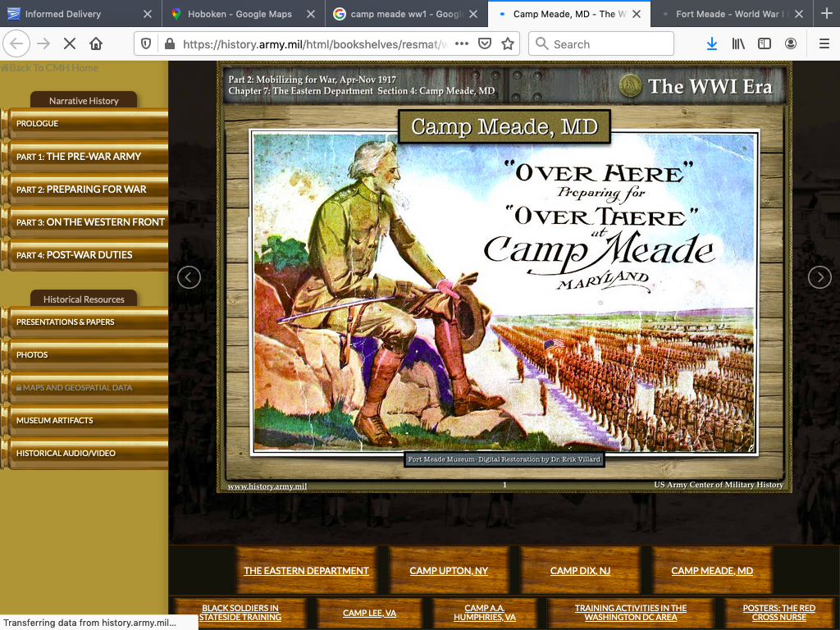Image resolution: width=840 pixels, height=630 pixels.
Task: Toggle the sidebar view icon
Action: tap(765, 44)
